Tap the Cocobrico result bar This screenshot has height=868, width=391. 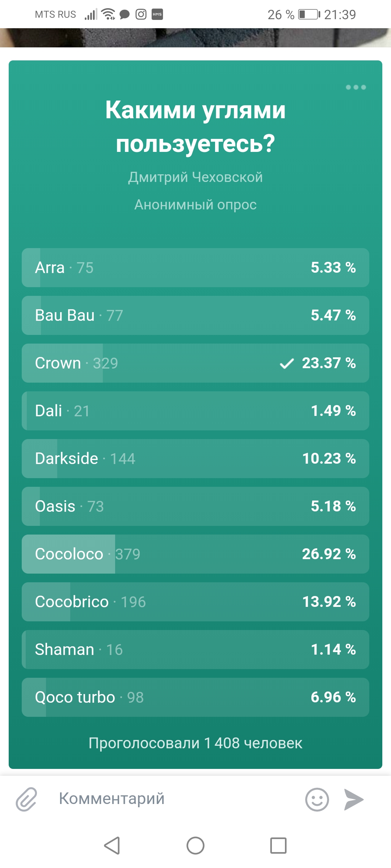tap(195, 602)
